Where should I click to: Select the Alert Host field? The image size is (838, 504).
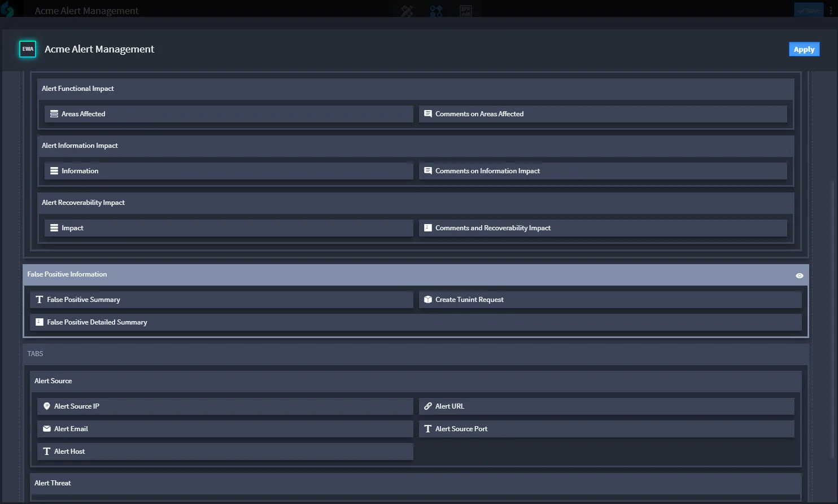(x=225, y=452)
